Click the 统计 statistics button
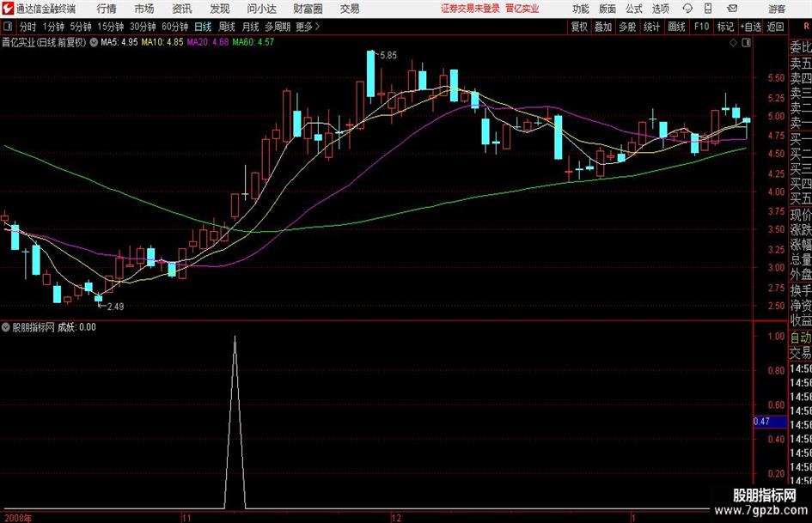The height and width of the screenshot is (523, 812). click(651, 27)
